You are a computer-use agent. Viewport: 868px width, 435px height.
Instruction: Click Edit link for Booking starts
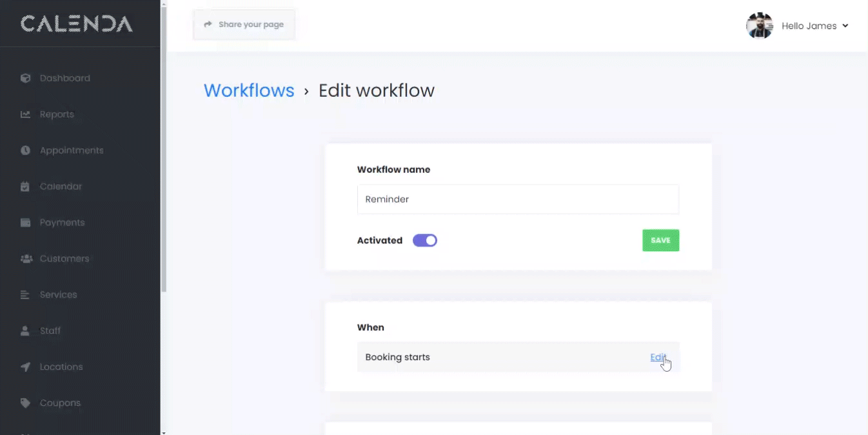[x=657, y=358]
